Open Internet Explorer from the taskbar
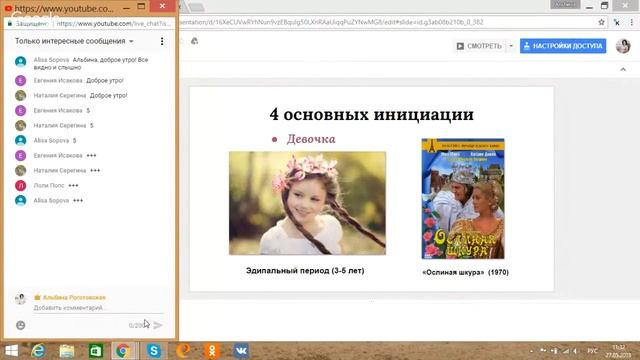Viewport: 640px width, 360px height. pyautogui.click(x=38, y=351)
